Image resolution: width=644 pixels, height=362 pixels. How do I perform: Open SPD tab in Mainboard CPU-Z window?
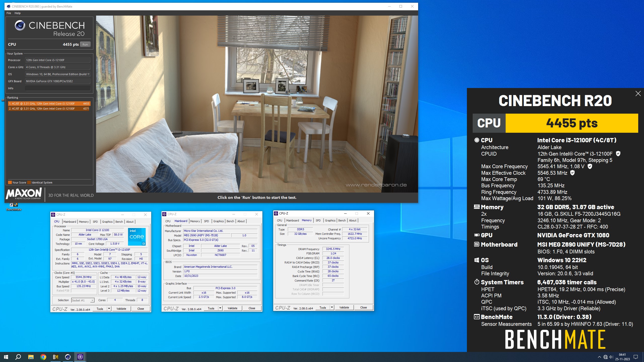pyautogui.click(x=207, y=221)
